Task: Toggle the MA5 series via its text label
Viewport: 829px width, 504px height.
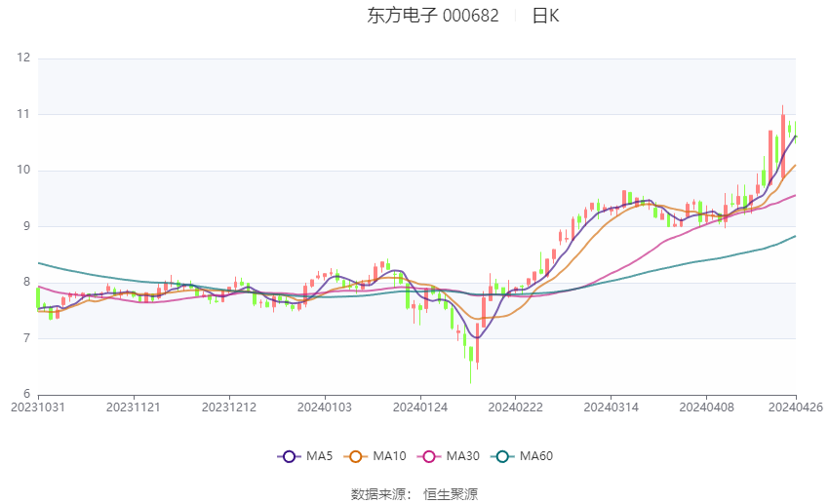Action: [319, 456]
